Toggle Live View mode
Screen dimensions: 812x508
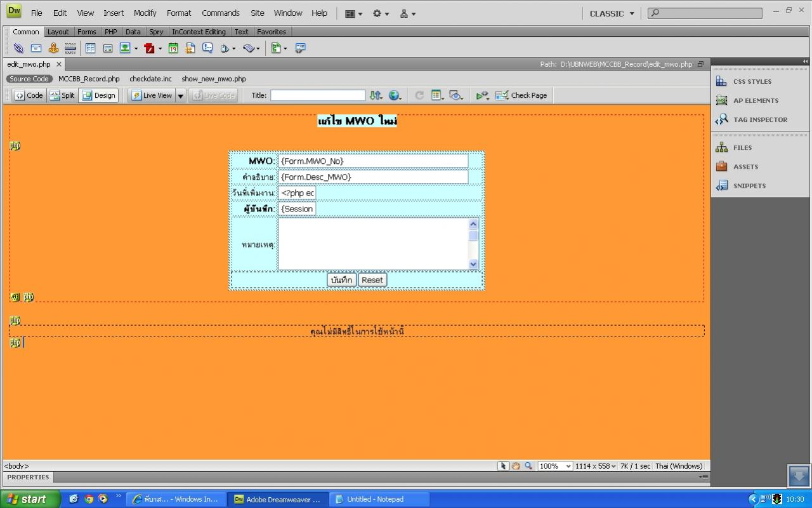click(x=152, y=95)
